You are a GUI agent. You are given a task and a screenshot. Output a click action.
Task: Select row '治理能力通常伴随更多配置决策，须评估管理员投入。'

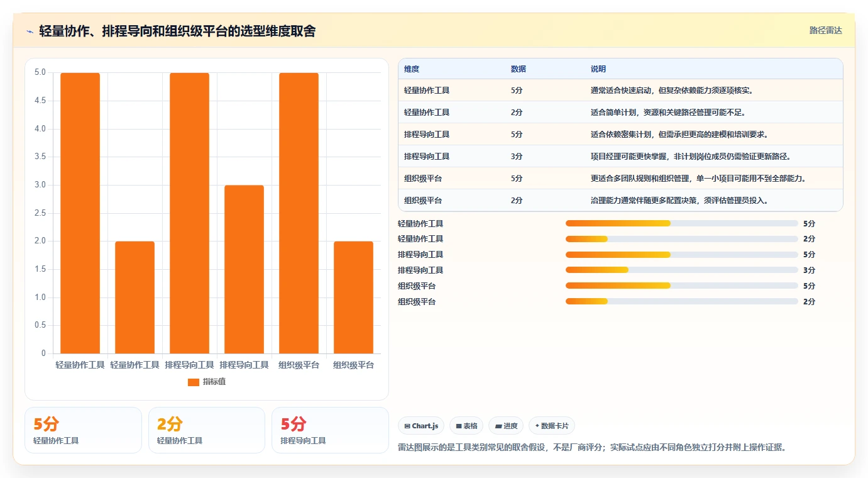(x=620, y=201)
